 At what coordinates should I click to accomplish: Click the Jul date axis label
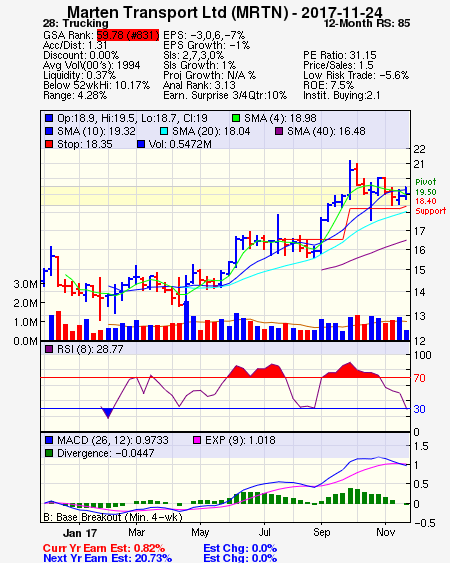point(265,532)
